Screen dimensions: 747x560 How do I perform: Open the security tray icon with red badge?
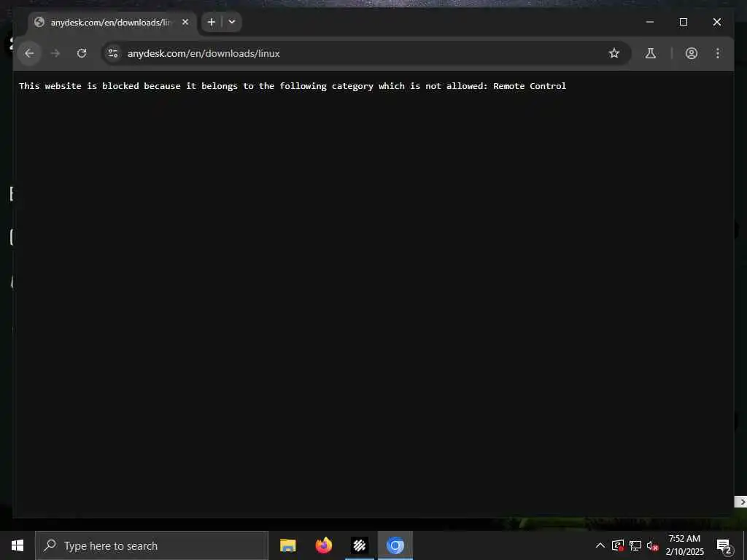pyautogui.click(x=618, y=545)
